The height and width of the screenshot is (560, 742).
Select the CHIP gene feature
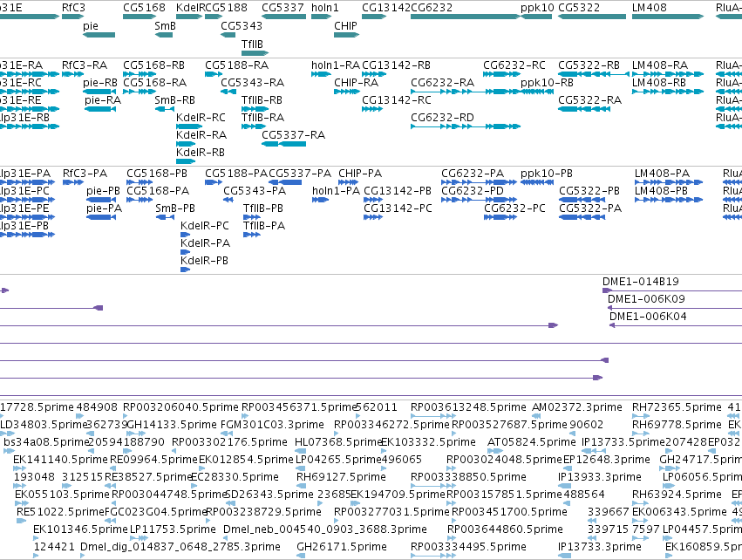346,35
